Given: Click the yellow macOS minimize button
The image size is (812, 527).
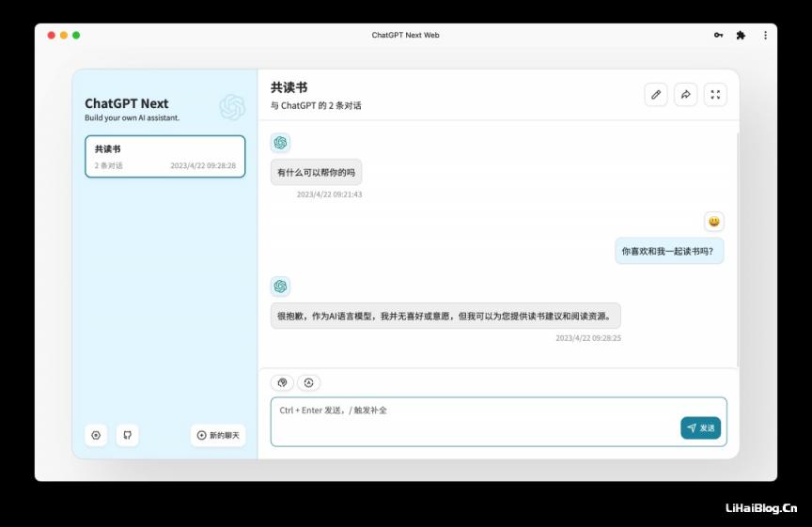Looking at the screenshot, I should coord(64,35).
